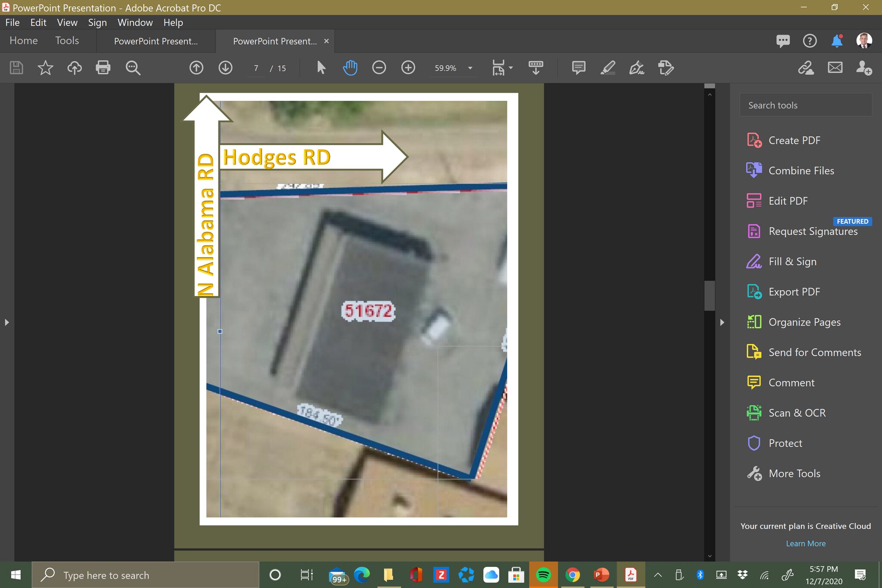Activate the arrow selection tool
Screen dimensions: 882x588
coord(321,68)
